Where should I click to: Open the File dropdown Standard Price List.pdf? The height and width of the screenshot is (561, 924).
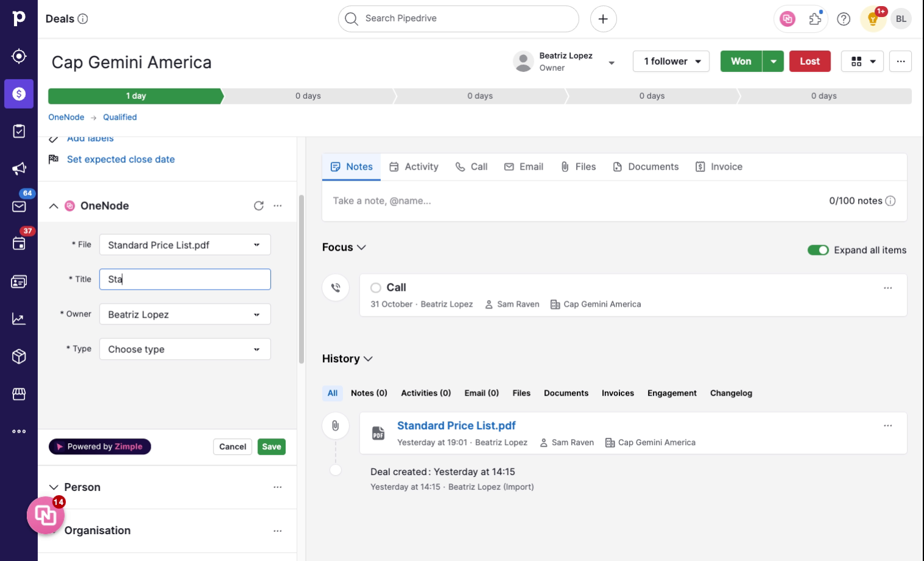coord(185,245)
